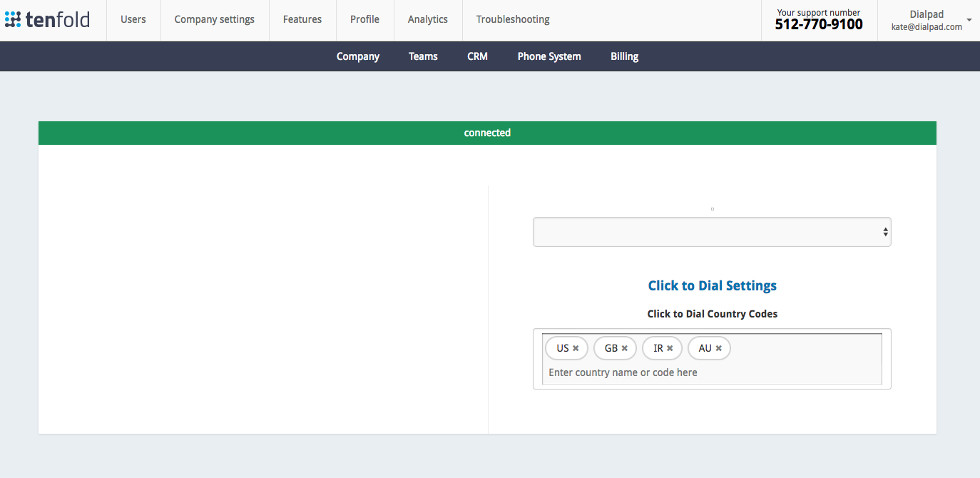The height and width of the screenshot is (478, 980).
Task: Go to the Features section
Action: click(302, 19)
